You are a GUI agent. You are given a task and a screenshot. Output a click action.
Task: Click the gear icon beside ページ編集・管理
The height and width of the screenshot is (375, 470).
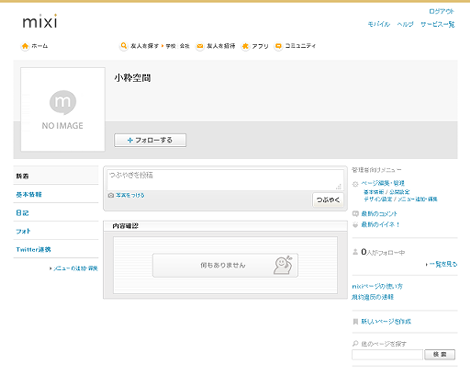tap(355, 184)
